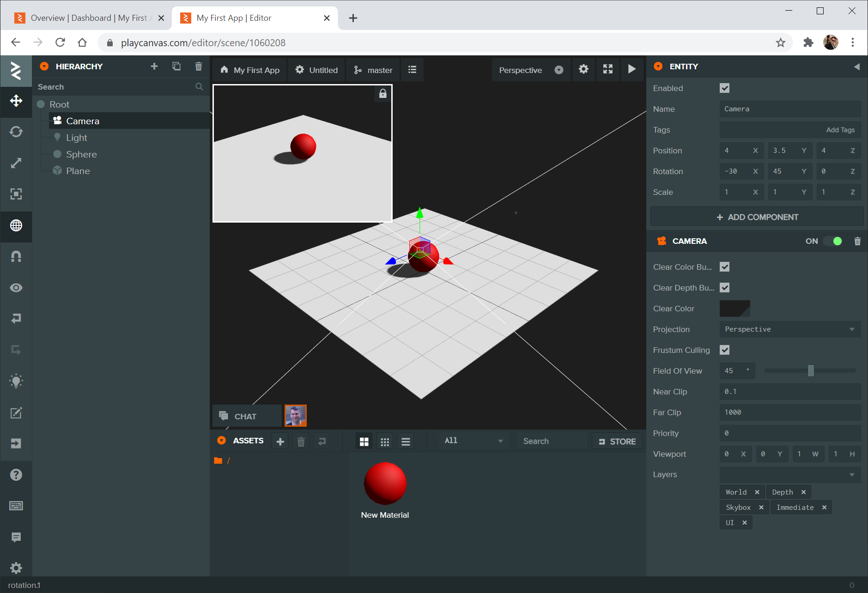
Task: Toggle Frustum Culling checkbox
Action: pyautogui.click(x=724, y=350)
